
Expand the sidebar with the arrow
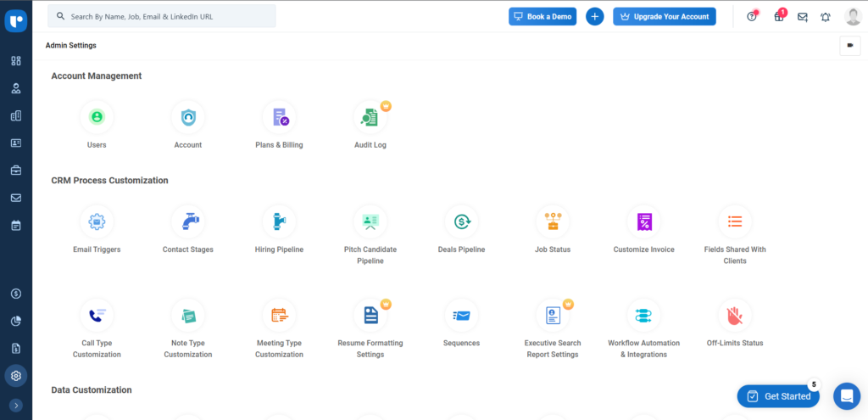point(16,406)
